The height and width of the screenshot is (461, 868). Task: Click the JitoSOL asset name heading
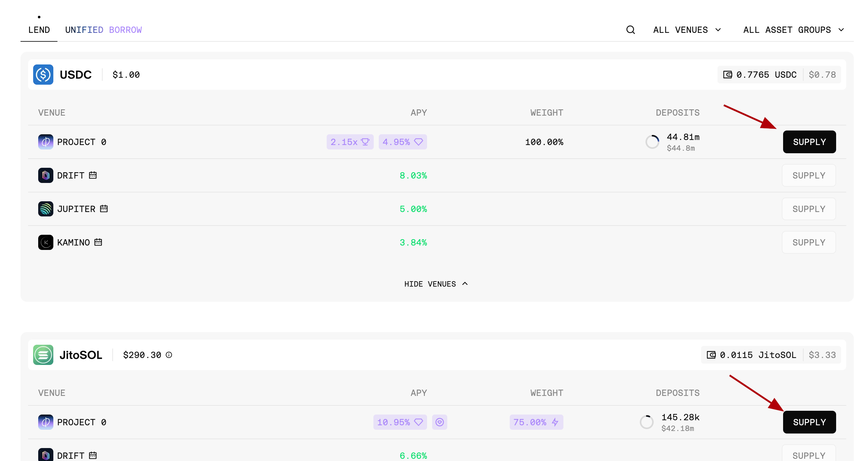coord(81,355)
